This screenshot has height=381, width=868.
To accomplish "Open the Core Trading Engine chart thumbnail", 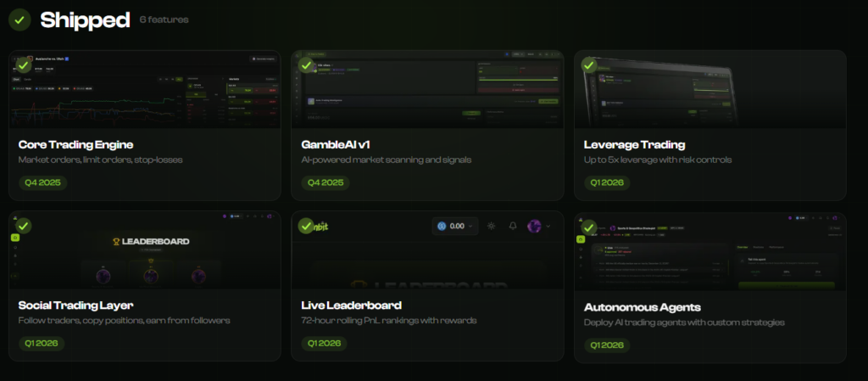I will click(x=144, y=92).
